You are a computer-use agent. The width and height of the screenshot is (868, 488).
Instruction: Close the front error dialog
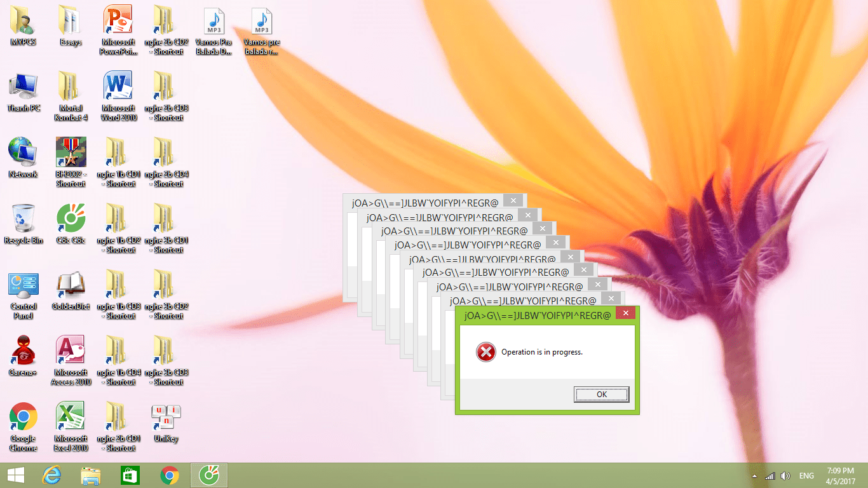click(625, 313)
